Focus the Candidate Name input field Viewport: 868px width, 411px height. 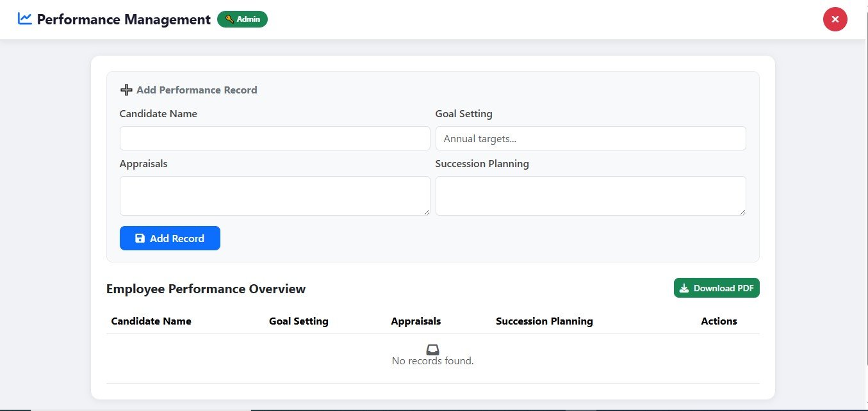275,138
